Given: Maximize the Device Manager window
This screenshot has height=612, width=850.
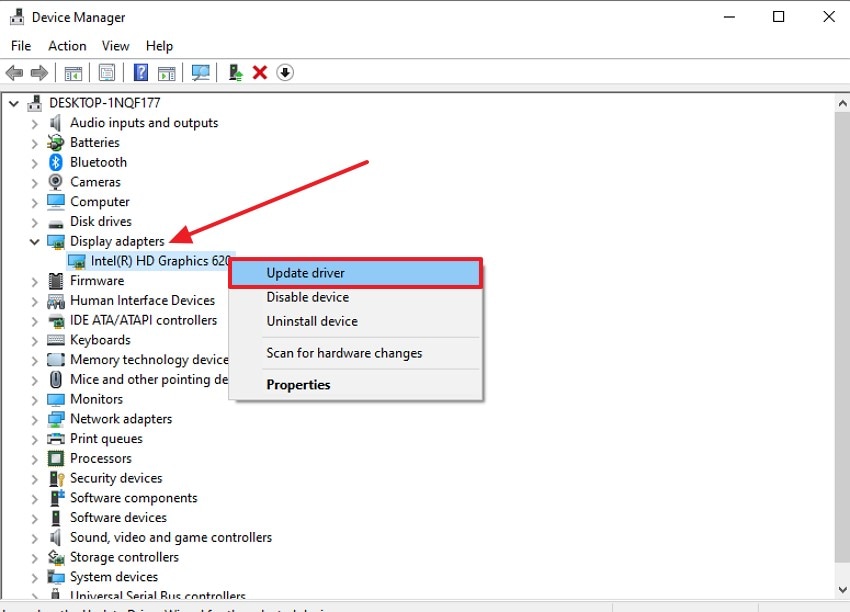Looking at the screenshot, I should pyautogui.click(x=778, y=17).
